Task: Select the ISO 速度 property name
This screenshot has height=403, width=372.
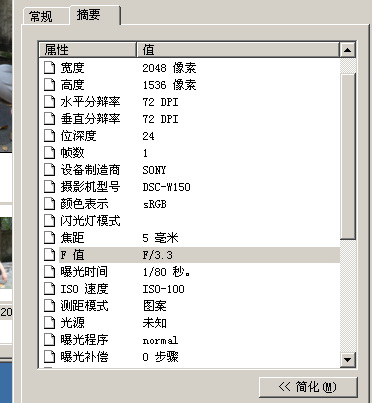Action: [84, 289]
